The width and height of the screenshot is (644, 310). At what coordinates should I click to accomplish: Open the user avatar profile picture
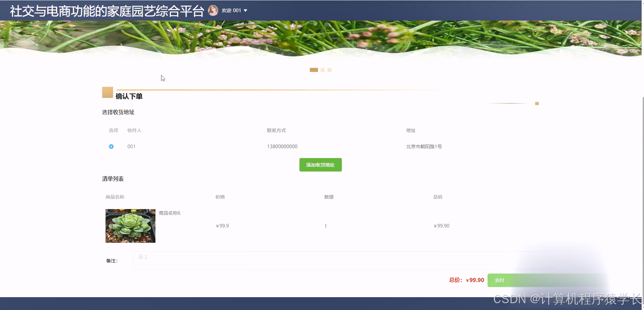[x=214, y=10]
